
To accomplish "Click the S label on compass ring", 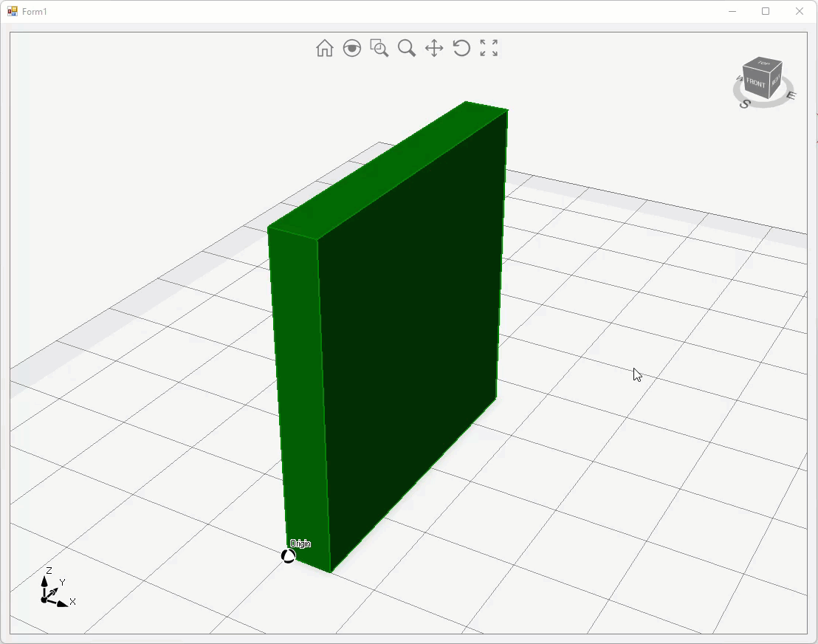I will (x=745, y=104).
